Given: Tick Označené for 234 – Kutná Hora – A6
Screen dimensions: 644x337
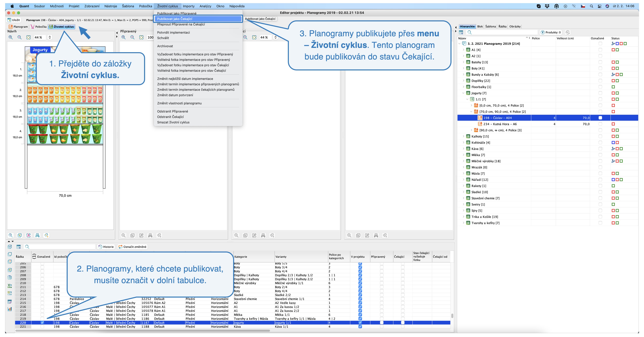Looking at the screenshot, I should tap(600, 124).
